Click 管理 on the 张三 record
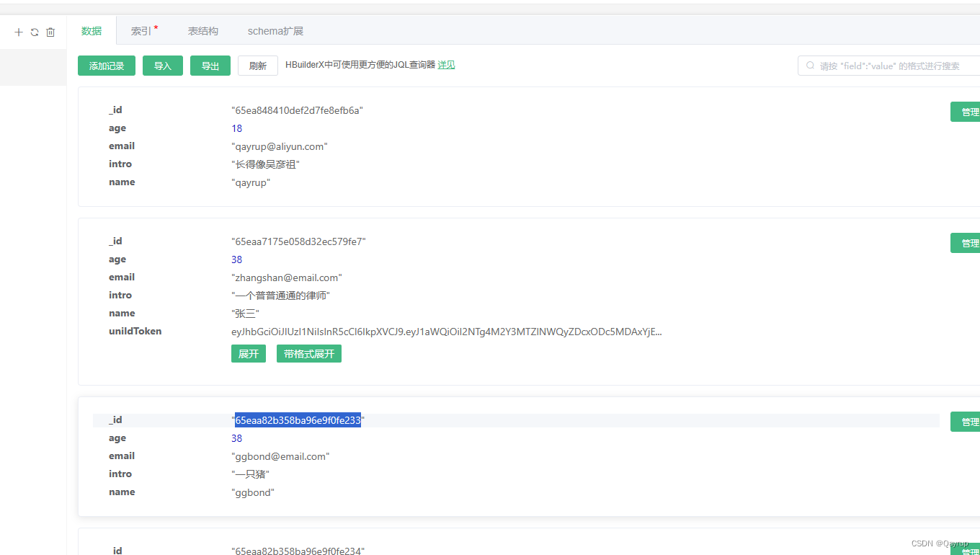Image resolution: width=980 pixels, height=555 pixels. pos(968,242)
